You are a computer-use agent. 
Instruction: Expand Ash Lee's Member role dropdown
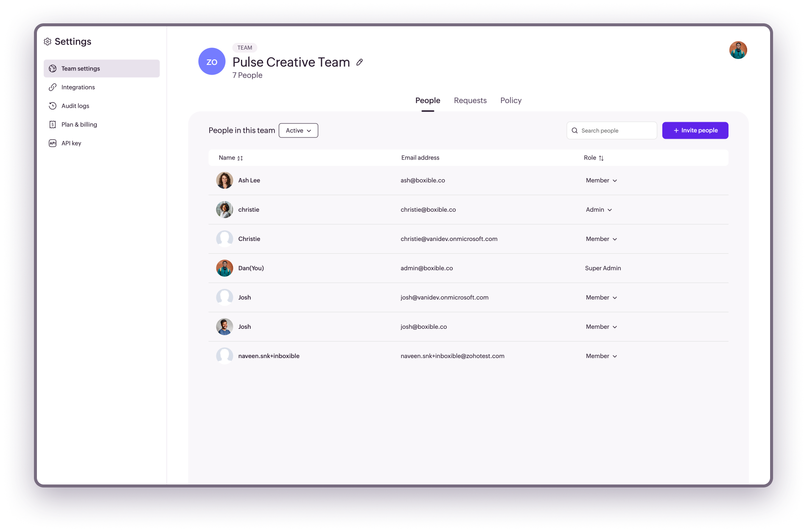click(601, 180)
